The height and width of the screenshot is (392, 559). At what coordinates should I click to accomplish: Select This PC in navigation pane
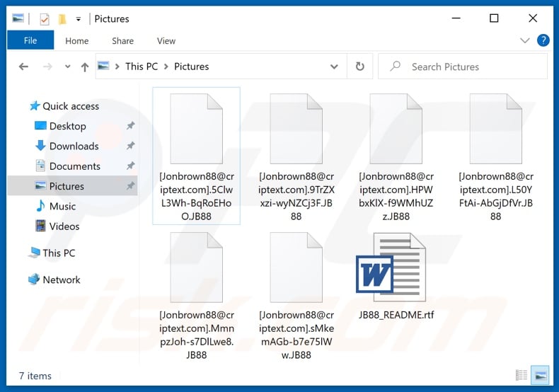[x=59, y=253]
